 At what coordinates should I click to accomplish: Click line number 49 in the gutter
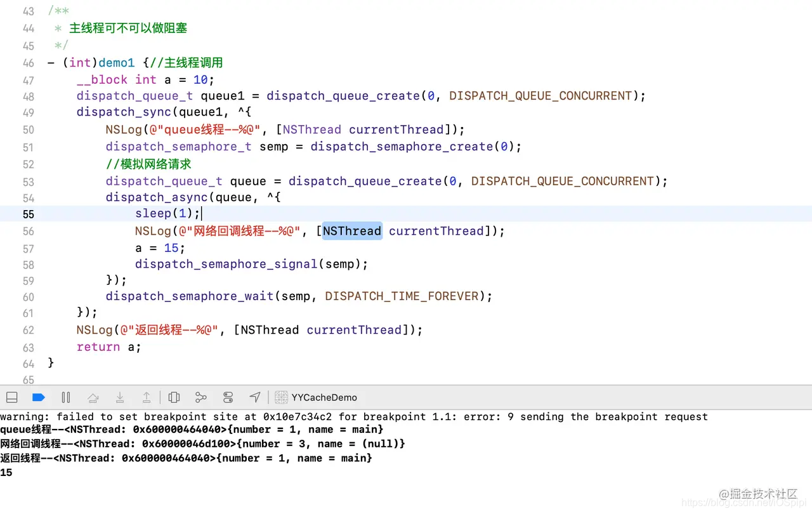coord(29,112)
